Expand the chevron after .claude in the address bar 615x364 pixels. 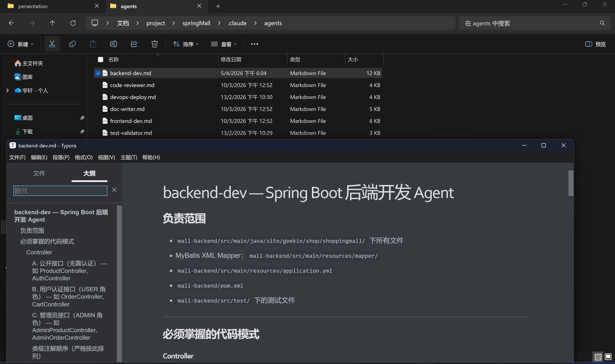(255, 23)
